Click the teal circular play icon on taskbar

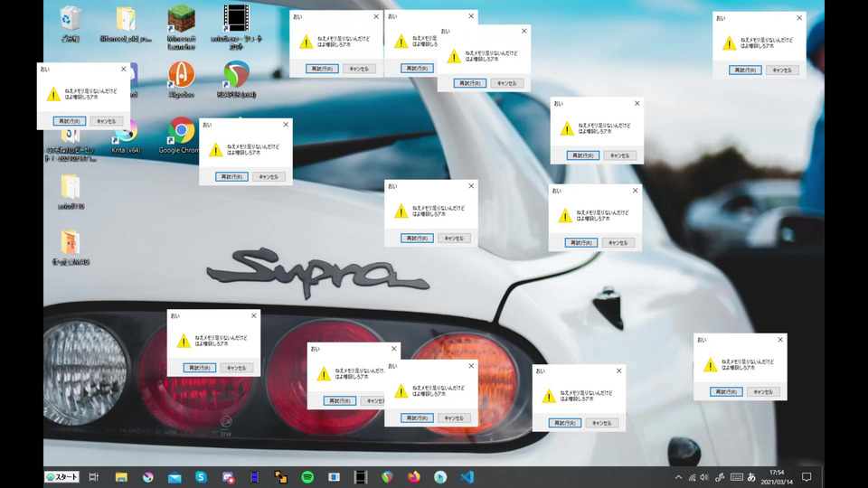click(440, 477)
